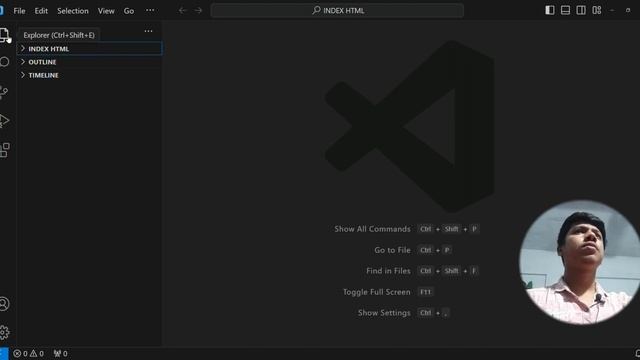Expand the OUTLINE section
Viewport: 640px width, 360px height.
[89, 62]
